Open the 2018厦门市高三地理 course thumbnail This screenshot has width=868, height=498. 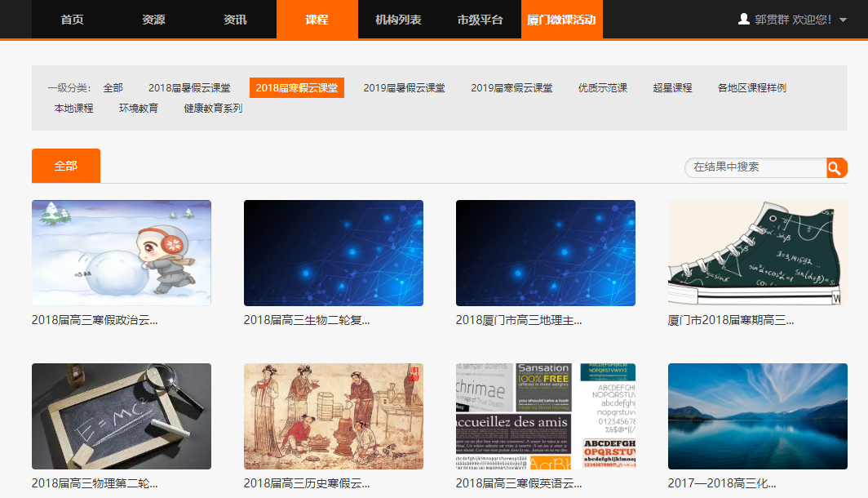(545, 252)
